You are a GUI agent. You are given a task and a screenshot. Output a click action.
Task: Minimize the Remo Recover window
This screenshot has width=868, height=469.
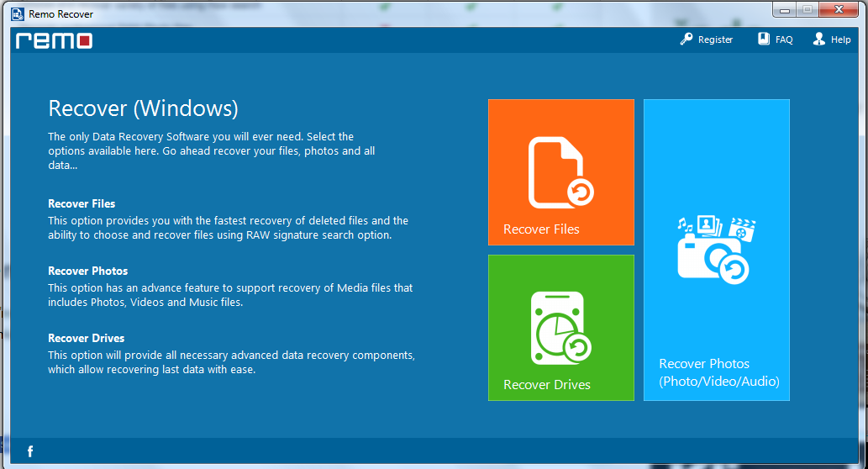tap(785, 10)
